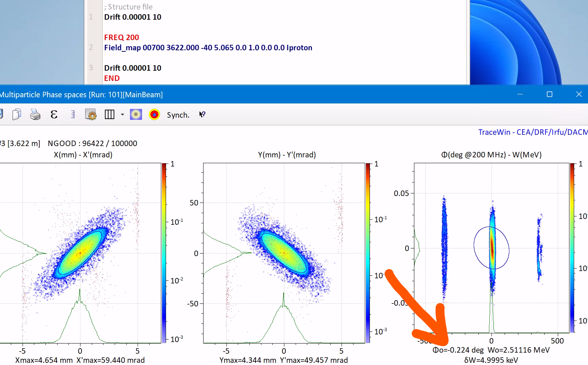Open the TraceWin - CEA/DRF/Irfu link

532,132
